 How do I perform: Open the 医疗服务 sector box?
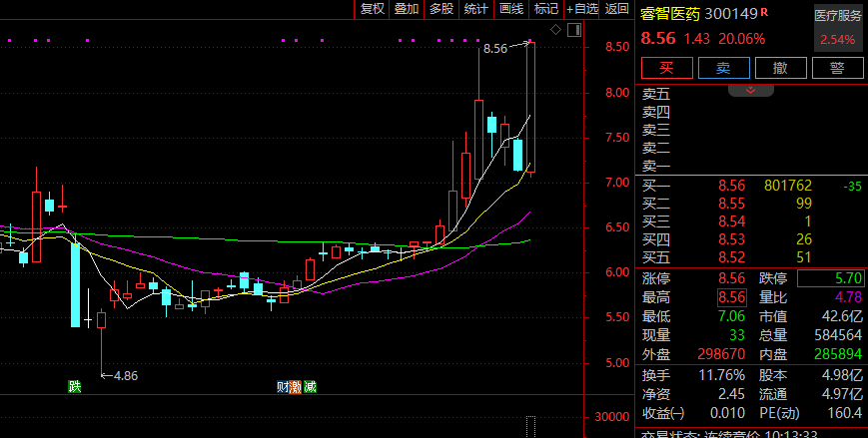point(837,15)
